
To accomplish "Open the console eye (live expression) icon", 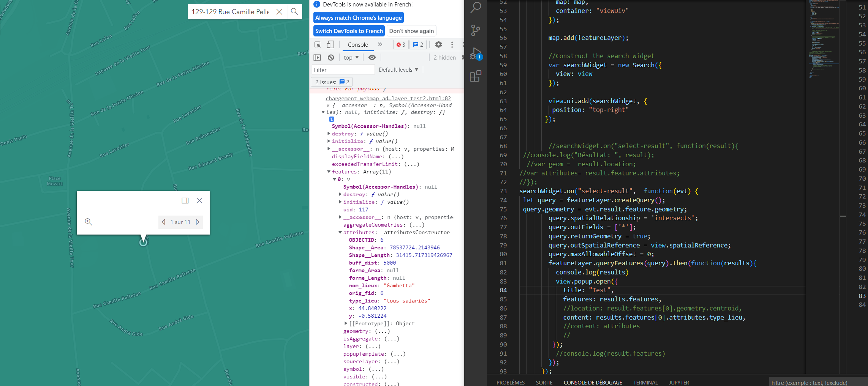I will [x=372, y=57].
